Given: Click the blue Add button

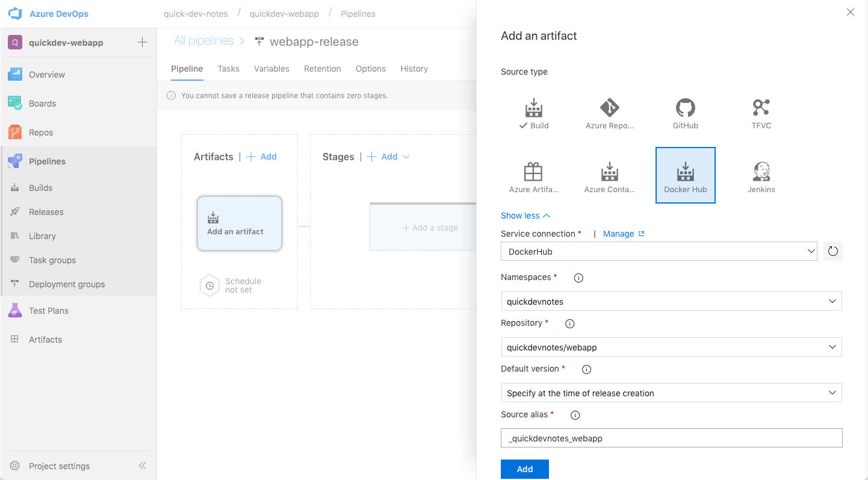Looking at the screenshot, I should pos(525,469).
